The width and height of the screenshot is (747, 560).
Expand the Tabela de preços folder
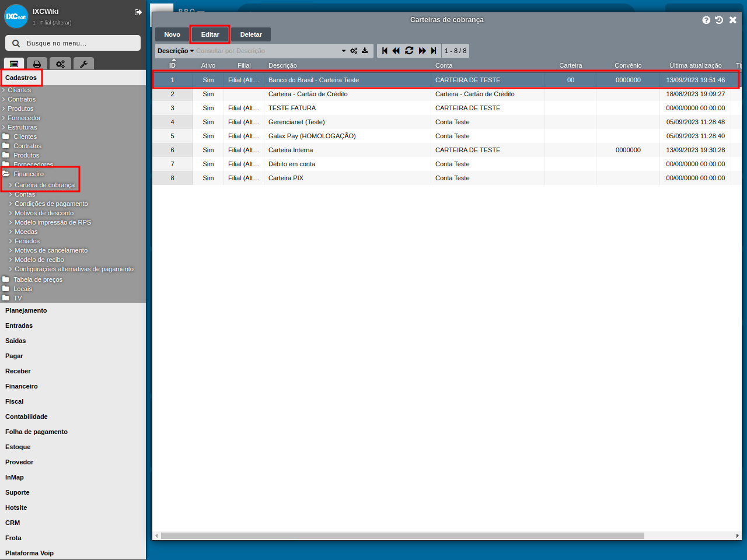click(32, 279)
